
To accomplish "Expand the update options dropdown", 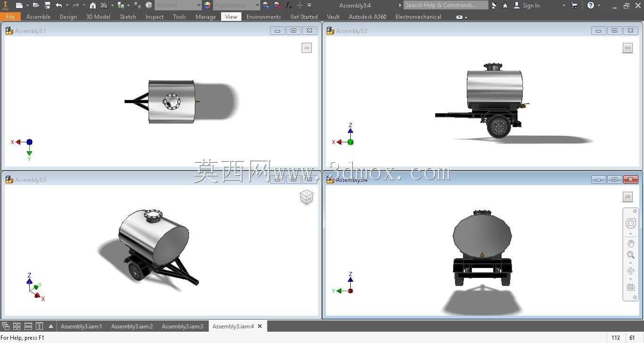I will point(112,5).
